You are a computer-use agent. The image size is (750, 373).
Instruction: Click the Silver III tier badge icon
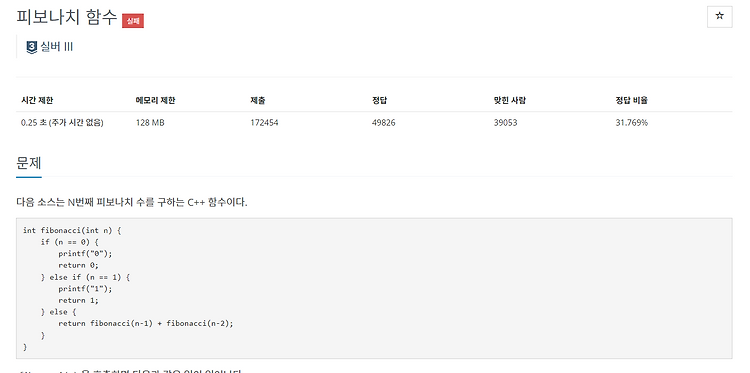click(x=32, y=47)
